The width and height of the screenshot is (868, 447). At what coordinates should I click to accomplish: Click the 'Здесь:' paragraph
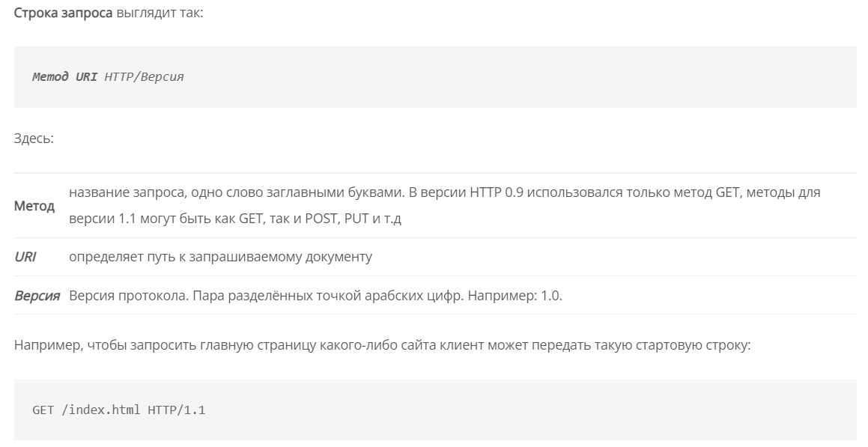[34, 138]
